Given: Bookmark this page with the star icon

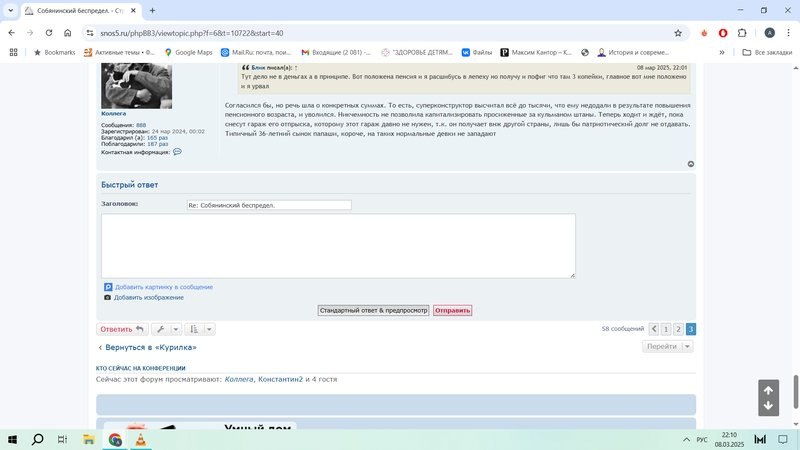Looking at the screenshot, I should [678, 32].
